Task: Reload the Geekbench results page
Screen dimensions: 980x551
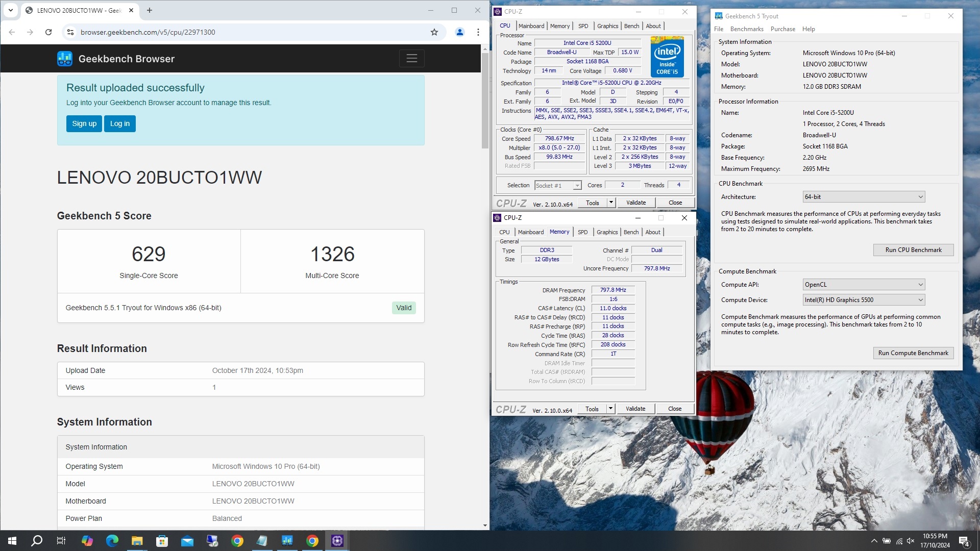Action: click(48, 32)
